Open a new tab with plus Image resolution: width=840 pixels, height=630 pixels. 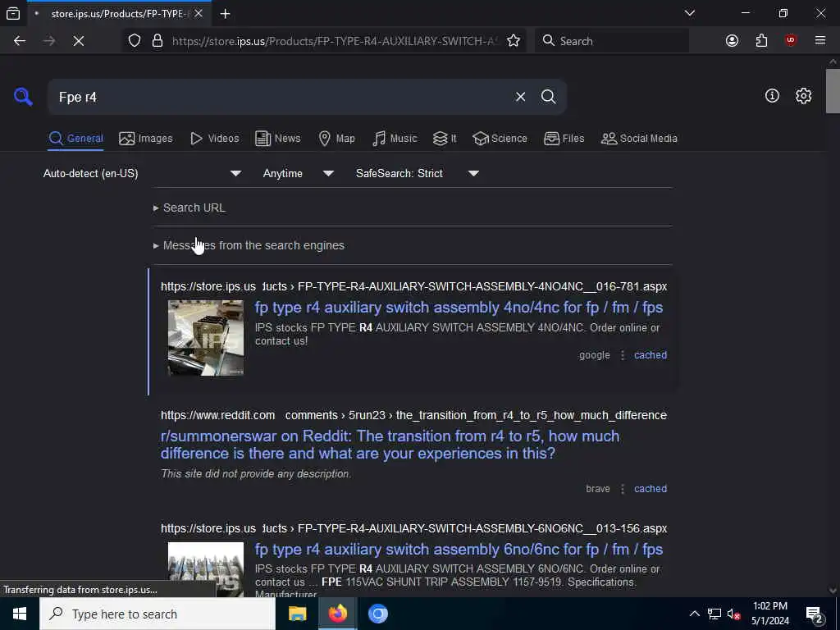(x=225, y=14)
